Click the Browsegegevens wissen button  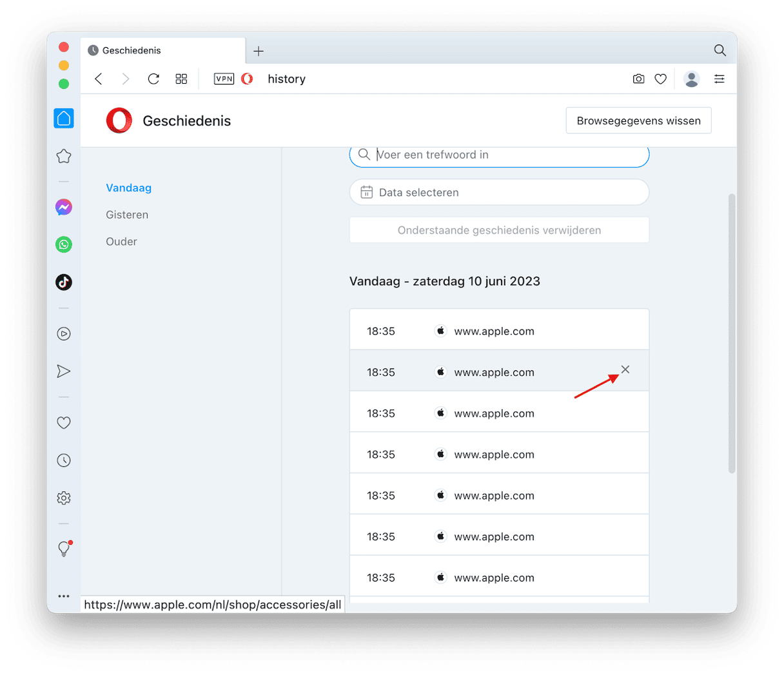tap(638, 121)
